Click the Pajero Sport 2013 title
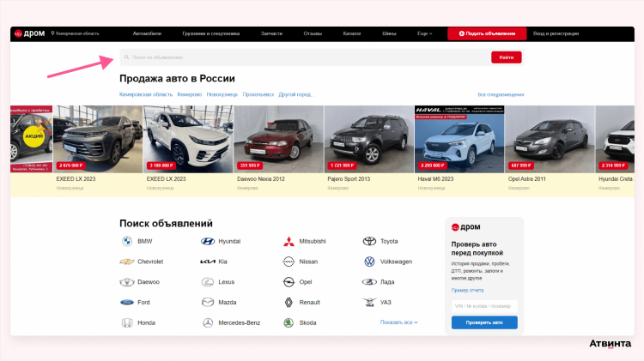Viewport: 644px width, 361px height. (349, 179)
